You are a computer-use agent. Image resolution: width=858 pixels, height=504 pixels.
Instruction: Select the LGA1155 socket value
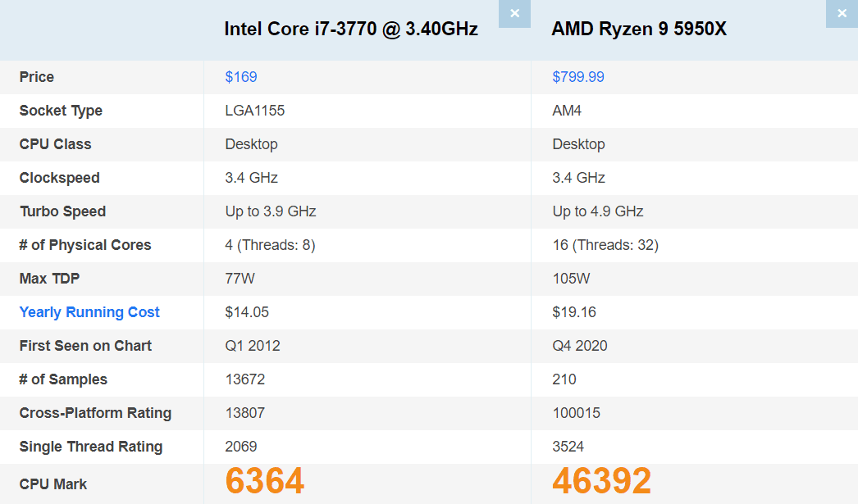tap(255, 111)
